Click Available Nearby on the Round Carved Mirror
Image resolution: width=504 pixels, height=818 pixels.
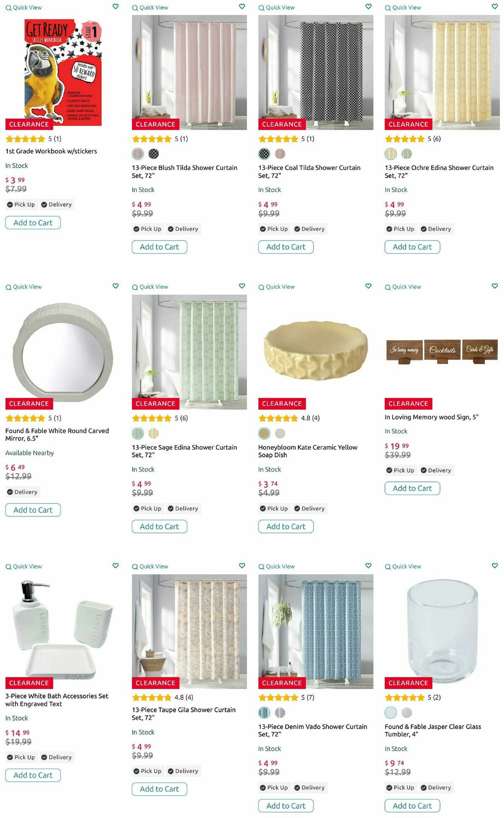click(x=29, y=453)
